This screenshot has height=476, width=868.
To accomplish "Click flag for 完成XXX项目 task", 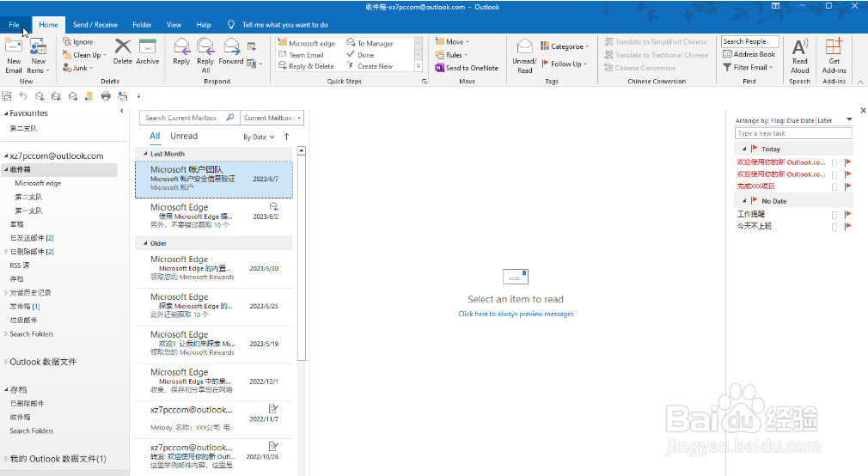I will point(847,186).
